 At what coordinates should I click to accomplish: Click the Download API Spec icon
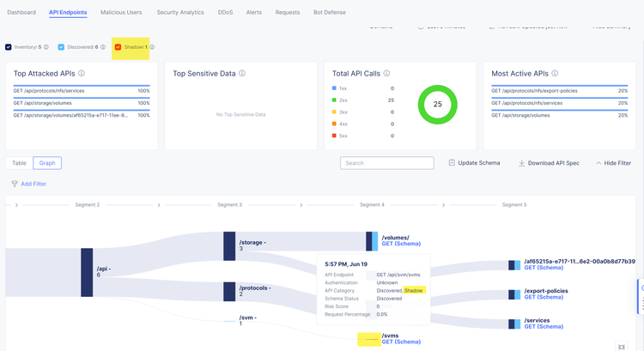click(x=521, y=163)
